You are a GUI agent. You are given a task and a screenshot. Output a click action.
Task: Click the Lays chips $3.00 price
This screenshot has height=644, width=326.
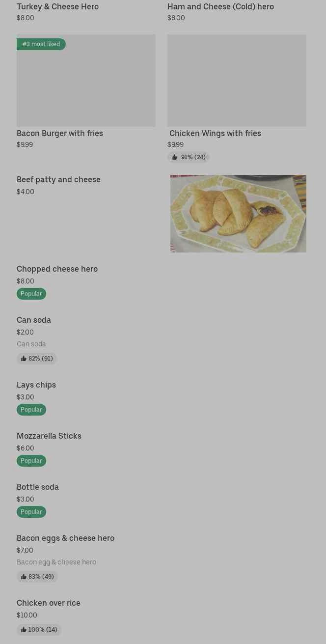pyautogui.click(x=26, y=397)
